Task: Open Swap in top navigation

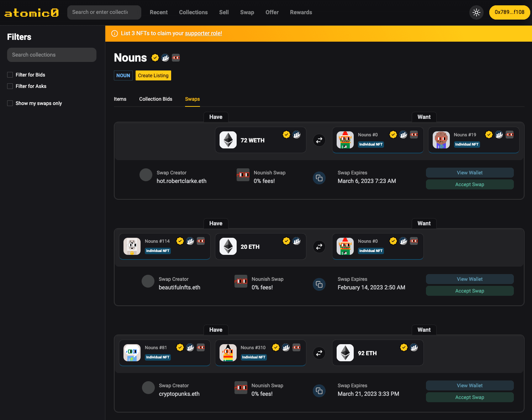Action: point(247,12)
